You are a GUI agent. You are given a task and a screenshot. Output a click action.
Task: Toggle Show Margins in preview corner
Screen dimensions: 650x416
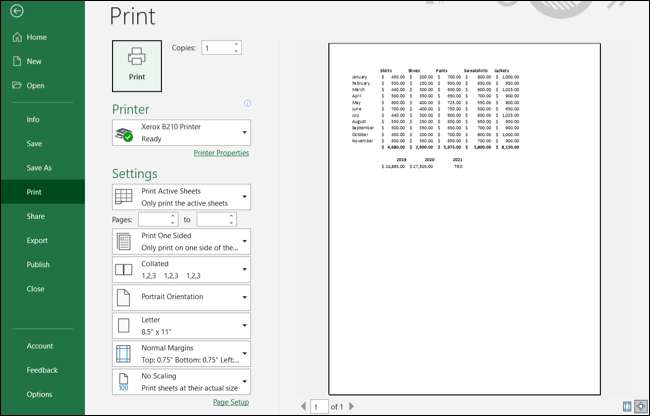[x=627, y=406]
